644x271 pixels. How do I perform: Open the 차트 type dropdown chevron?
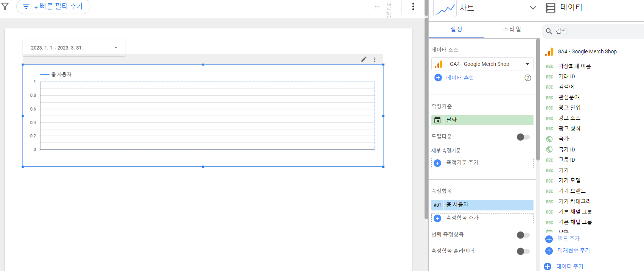point(533,8)
